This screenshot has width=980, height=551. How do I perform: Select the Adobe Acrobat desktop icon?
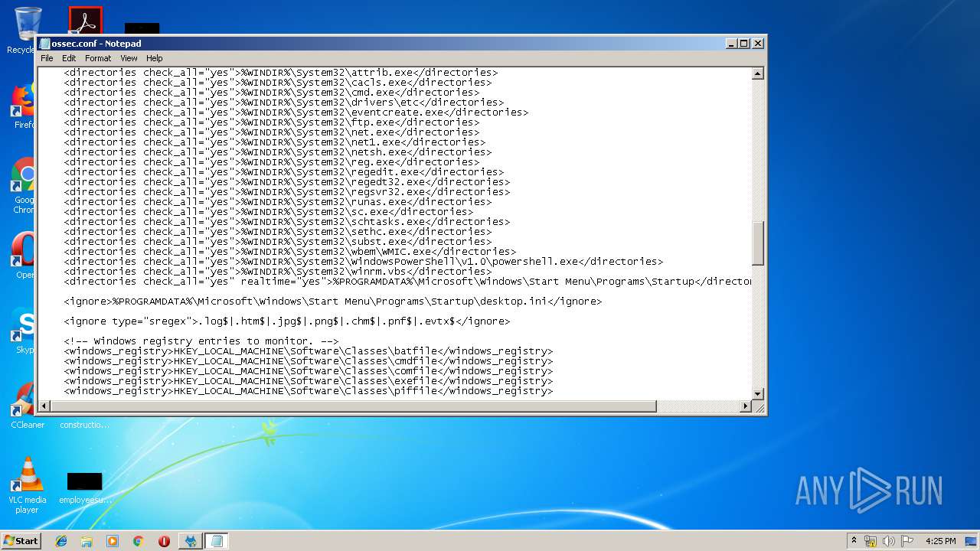click(x=85, y=21)
